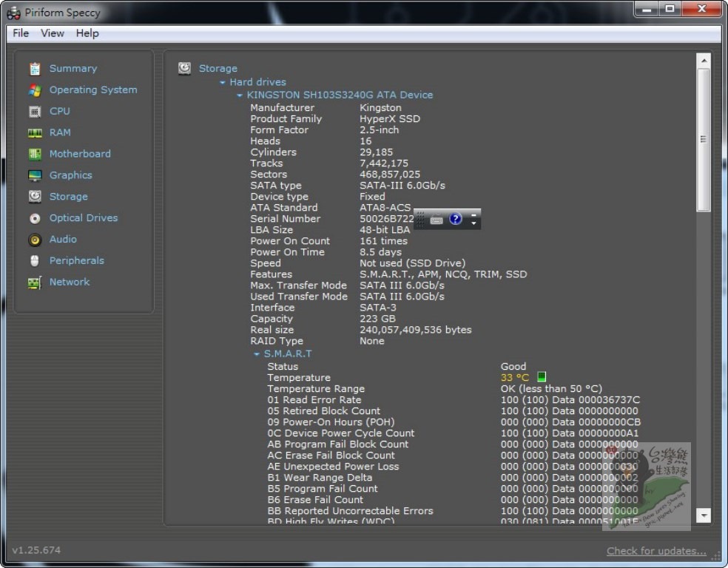This screenshot has height=568, width=728.
Task: Select the Motherboard icon in sidebar
Action: tap(35, 155)
